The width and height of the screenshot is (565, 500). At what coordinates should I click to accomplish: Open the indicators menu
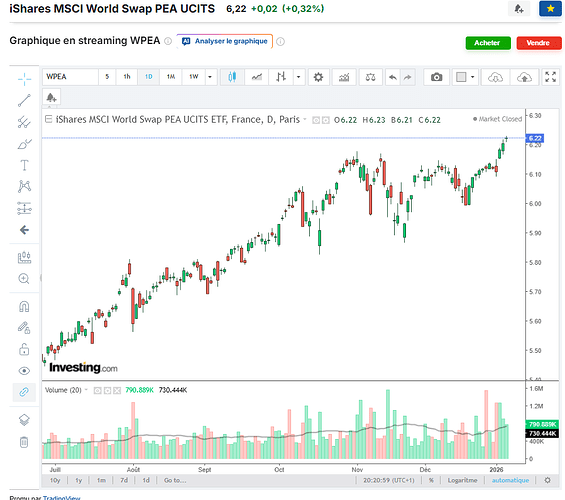344,77
